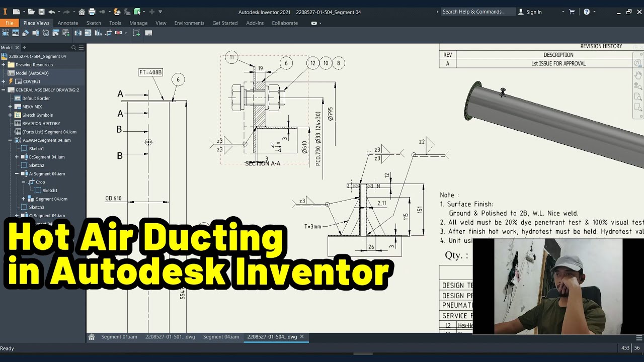Click the Search Help & Commands field
This screenshot has height=362, width=644.
478,12
